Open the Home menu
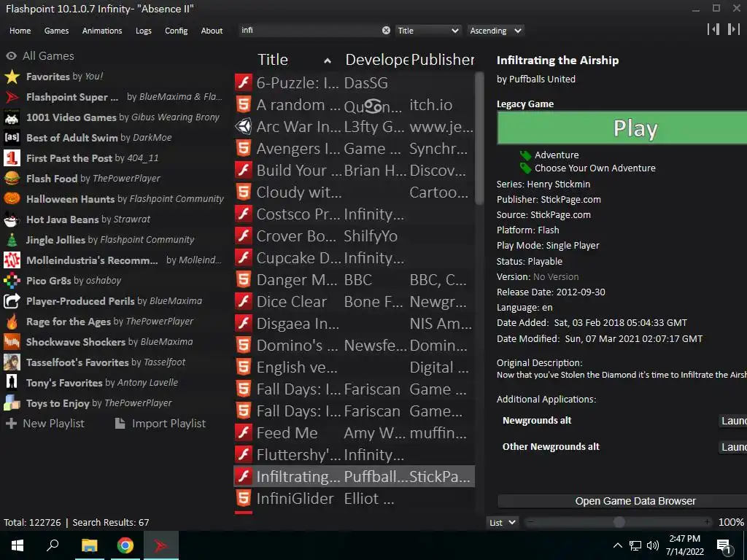The image size is (747, 560). tap(20, 31)
